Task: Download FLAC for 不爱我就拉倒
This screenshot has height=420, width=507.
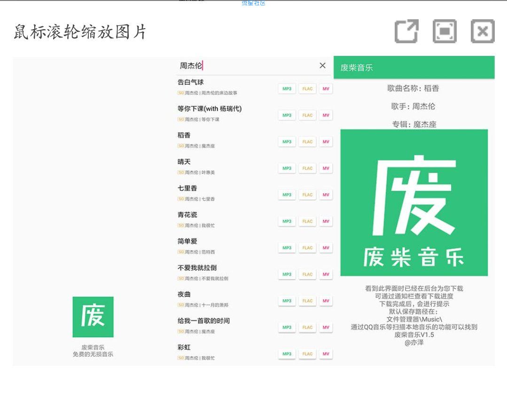Action: pyautogui.click(x=307, y=274)
